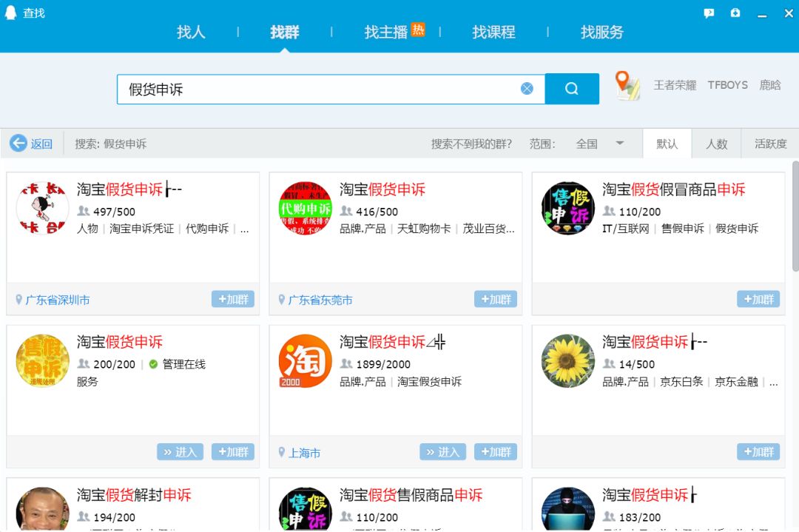Go back via 返回 link

pyautogui.click(x=41, y=144)
